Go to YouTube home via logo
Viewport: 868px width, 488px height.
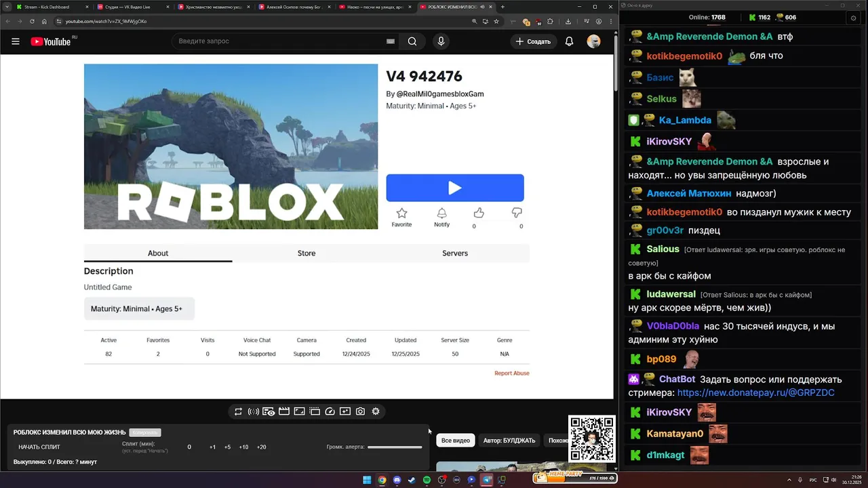pos(51,41)
